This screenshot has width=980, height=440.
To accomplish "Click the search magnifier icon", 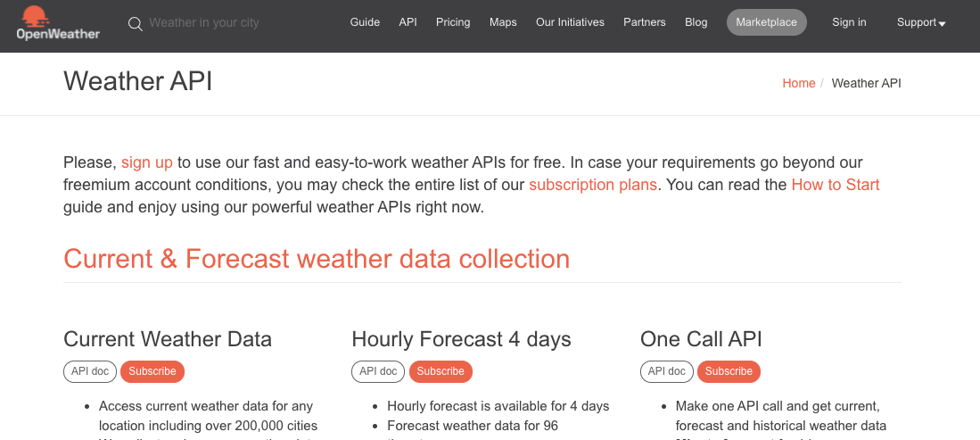I will point(135,24).
